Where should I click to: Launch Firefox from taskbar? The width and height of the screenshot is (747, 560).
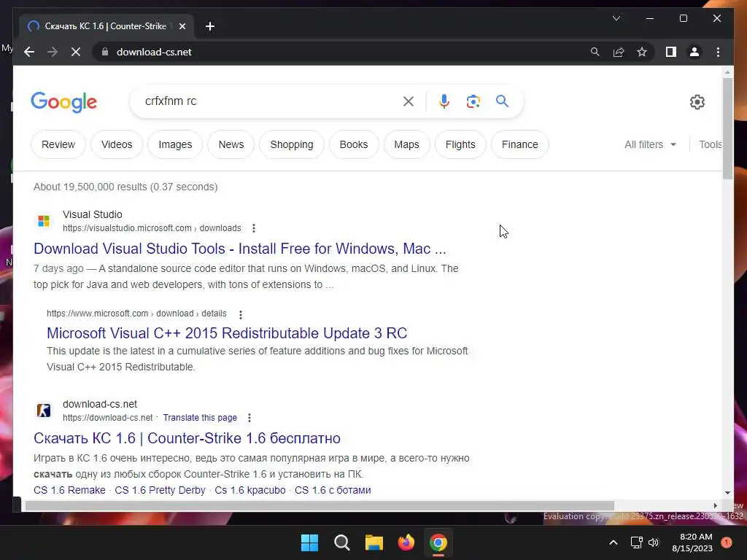coord(406,542)
